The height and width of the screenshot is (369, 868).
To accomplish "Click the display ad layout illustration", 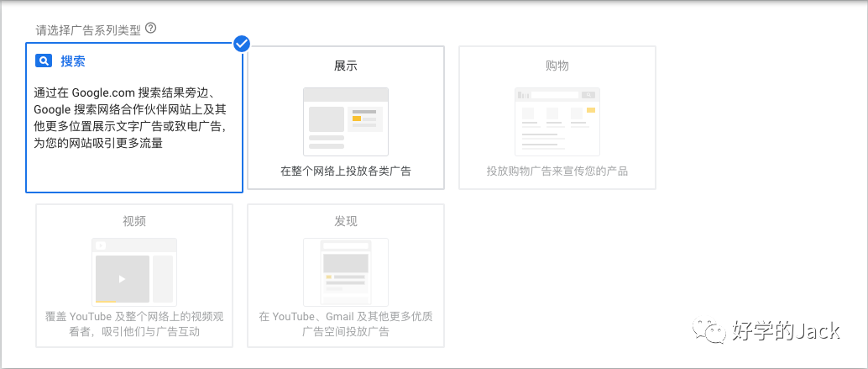I will pyautogui.click(x=345, y=121).
